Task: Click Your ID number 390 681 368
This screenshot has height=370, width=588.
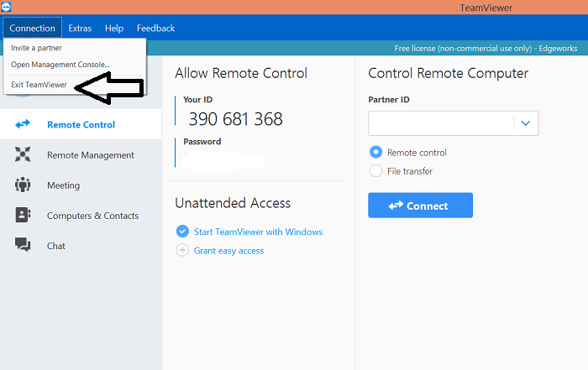Action: pyautogui.click(x=235, y=119)
